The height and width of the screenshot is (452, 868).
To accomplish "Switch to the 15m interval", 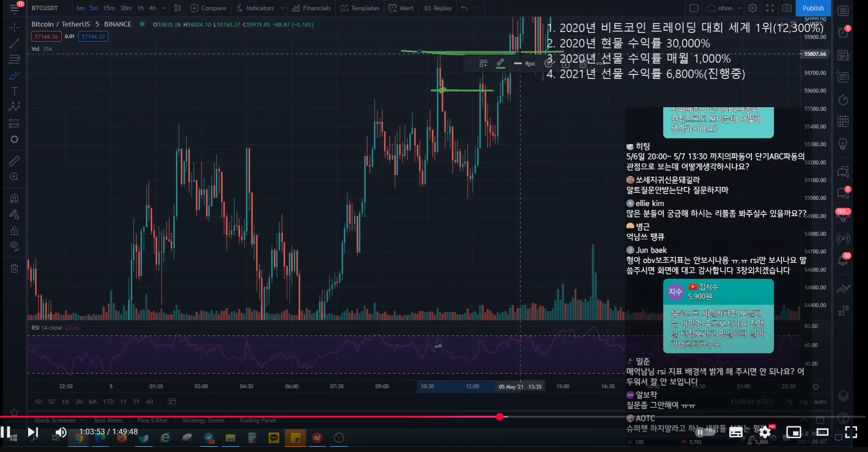I will click(109, 8).
